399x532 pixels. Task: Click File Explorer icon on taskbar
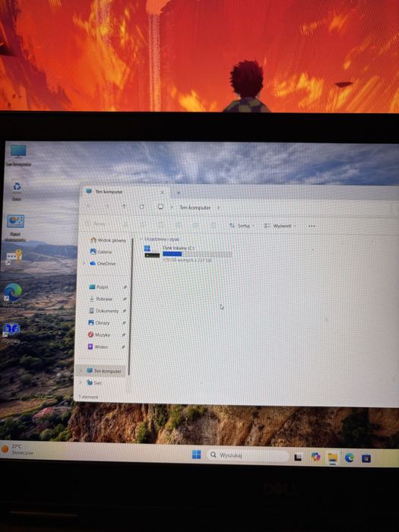(333, 458)
